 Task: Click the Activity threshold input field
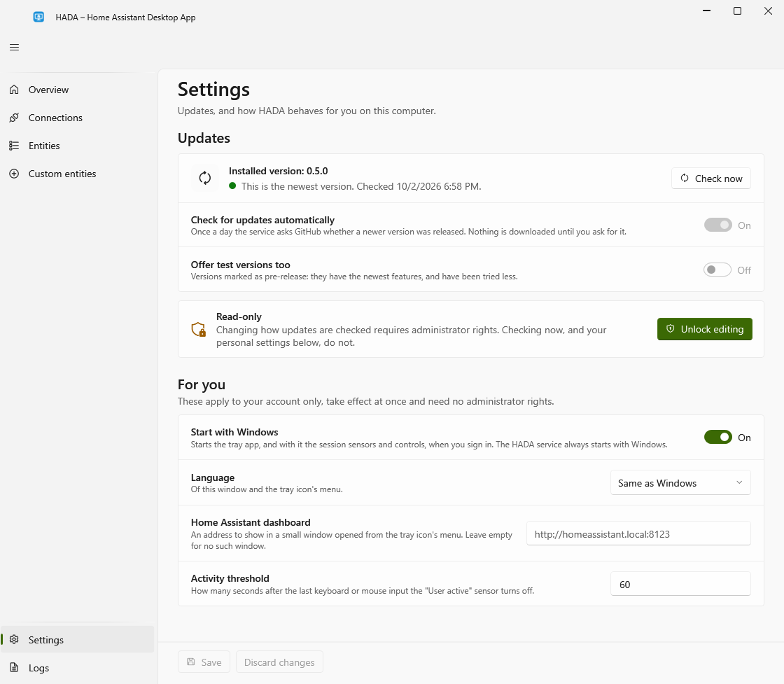(680, 584)
